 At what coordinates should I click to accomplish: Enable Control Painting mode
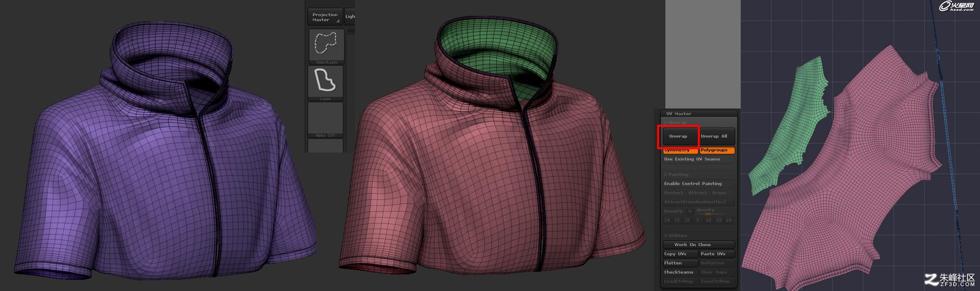tap(699, 184)
